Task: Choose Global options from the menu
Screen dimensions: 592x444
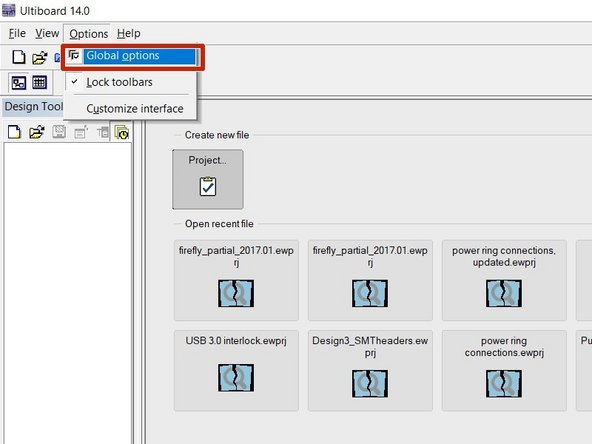Action: 131,56
